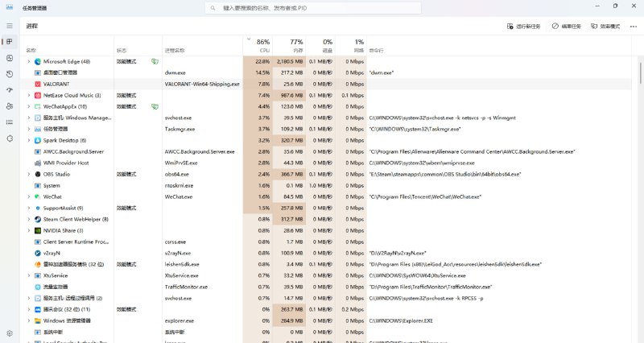644x343 pixels.
Task: Click the Run new task button
Action: 525,27
